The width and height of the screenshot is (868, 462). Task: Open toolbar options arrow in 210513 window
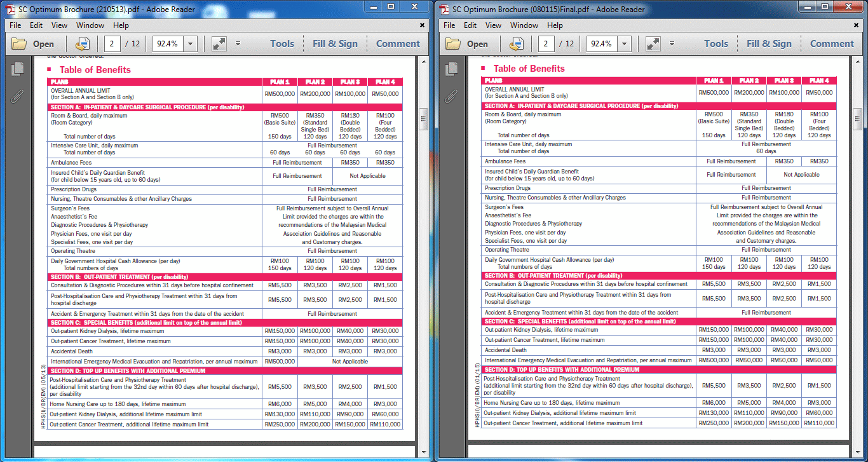coord(238,44)
